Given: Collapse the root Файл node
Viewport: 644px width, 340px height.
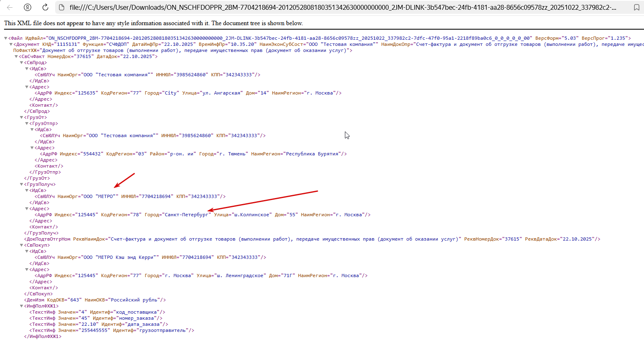Looking at the screenshot, I should (x=6, y=38).
